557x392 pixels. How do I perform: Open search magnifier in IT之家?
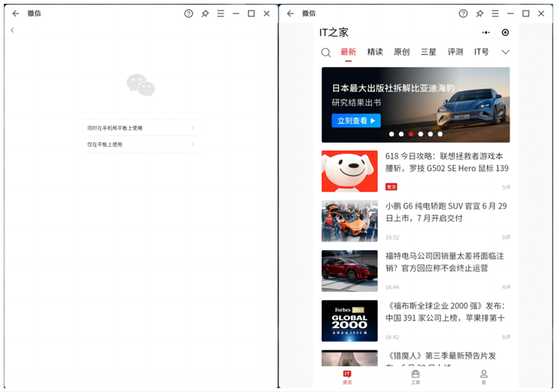pos(326,53)
